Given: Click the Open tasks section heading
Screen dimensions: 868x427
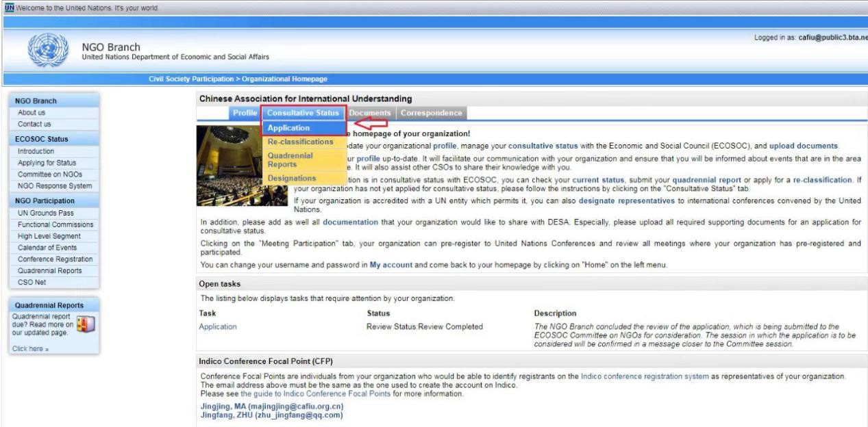Looking at the screenshot, I should [x=220, y=284].
